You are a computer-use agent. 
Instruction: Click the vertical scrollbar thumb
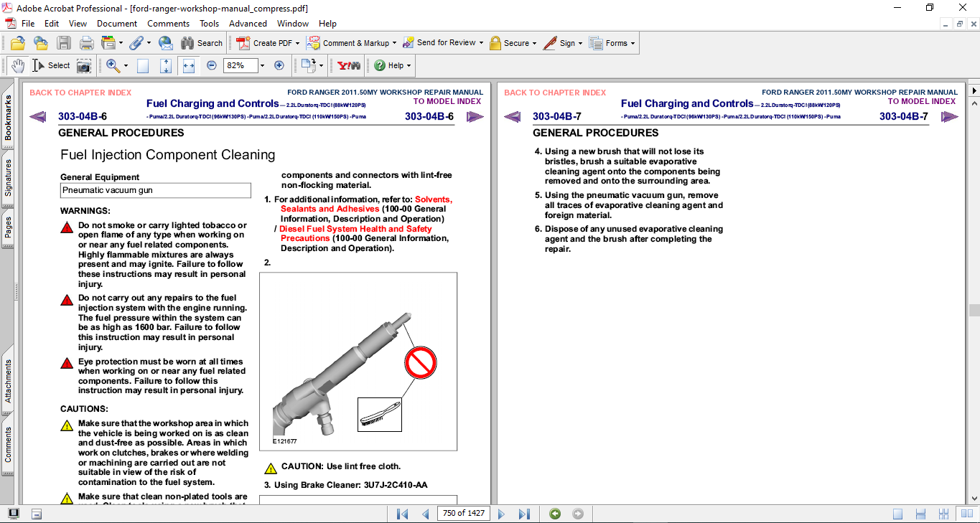tap(974, 310)
